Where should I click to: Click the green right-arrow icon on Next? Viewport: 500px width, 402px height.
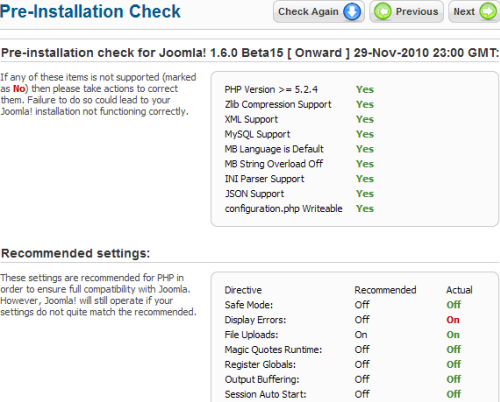[488, 12]
